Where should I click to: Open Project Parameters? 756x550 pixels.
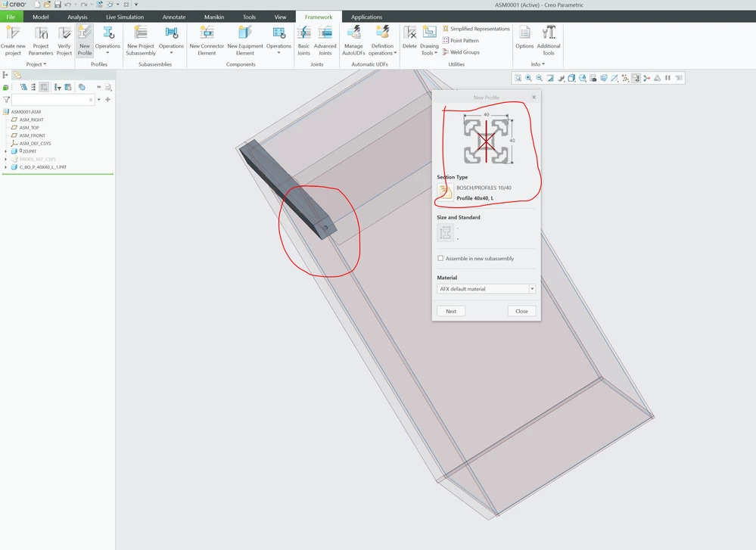click(41, 41)
